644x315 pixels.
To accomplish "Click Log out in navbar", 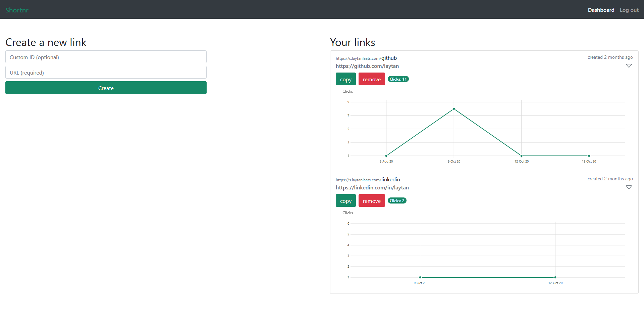I will (x=629, y=10).
